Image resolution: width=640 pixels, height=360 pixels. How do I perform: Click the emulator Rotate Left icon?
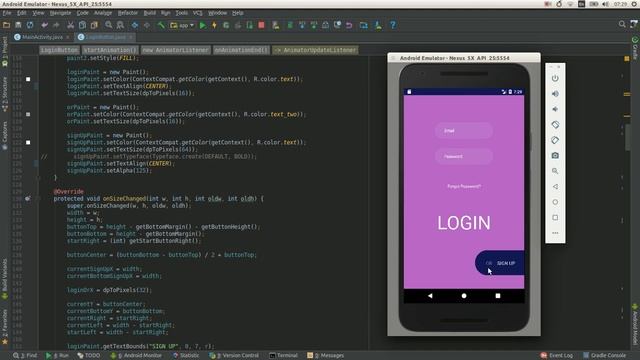(555, 125)
